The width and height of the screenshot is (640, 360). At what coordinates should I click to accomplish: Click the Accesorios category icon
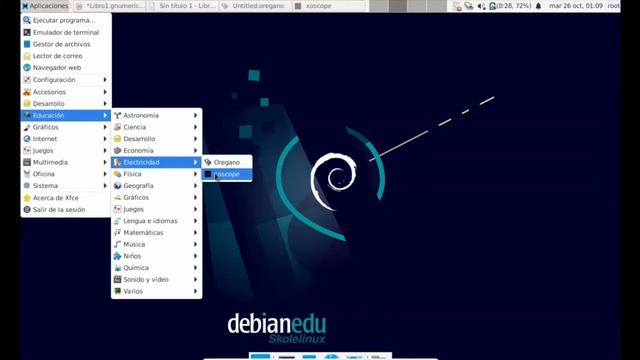pos(27,92)
